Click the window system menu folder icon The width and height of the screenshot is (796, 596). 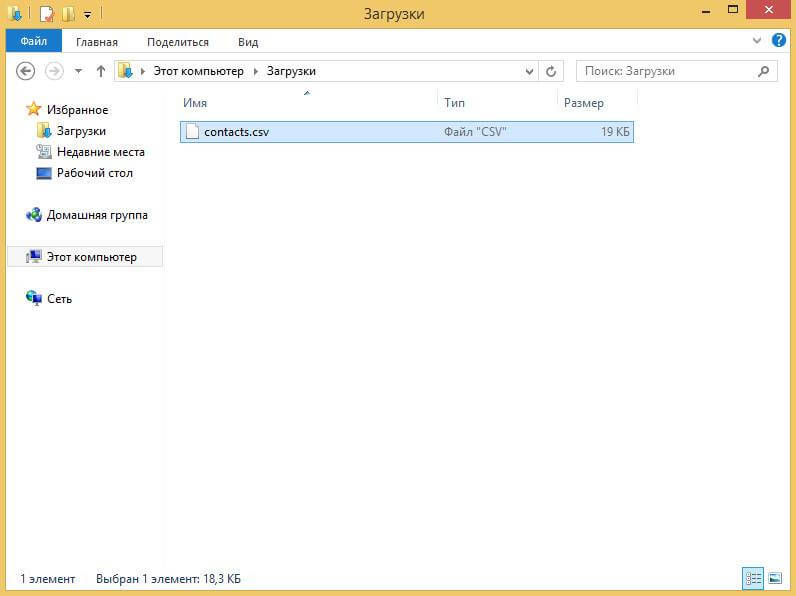coord(15,13)
